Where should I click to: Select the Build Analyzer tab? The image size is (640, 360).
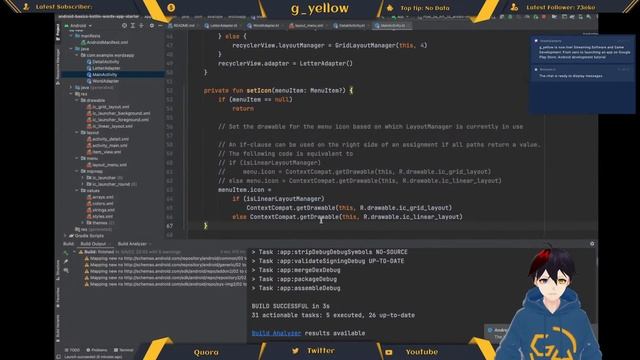tap(132, 244)
